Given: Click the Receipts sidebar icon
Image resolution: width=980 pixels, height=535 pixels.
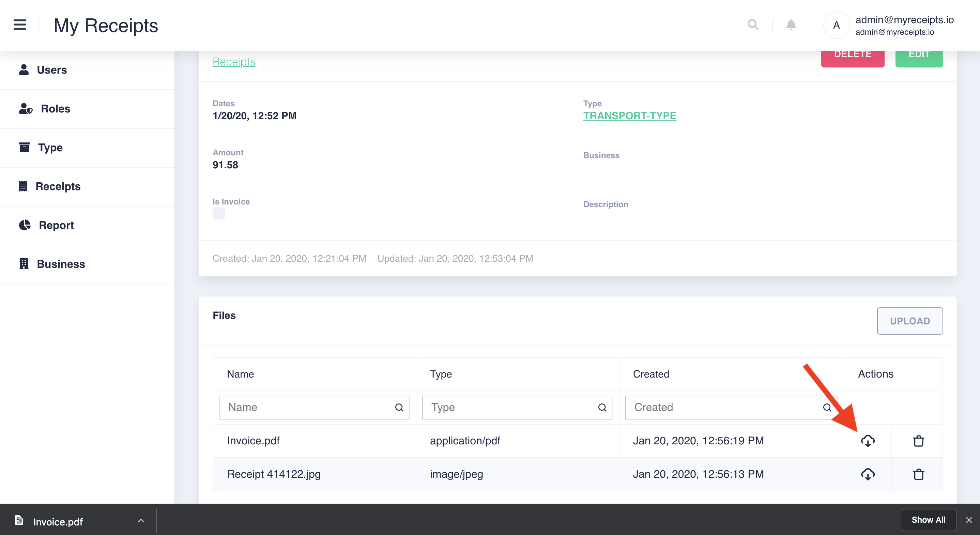Looking at the screenshot, I should point(23,186).
